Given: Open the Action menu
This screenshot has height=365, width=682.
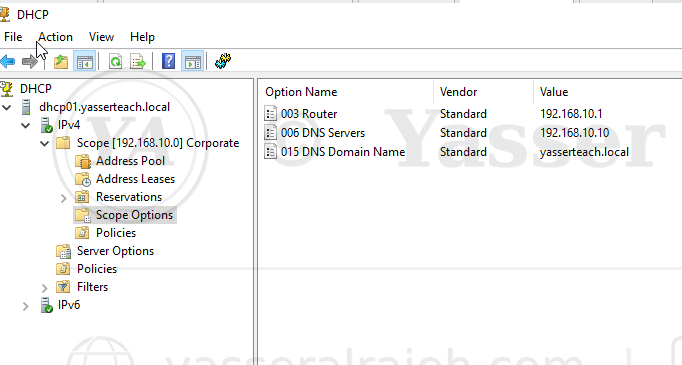Looking at the screenshot, I should click(55, 37).
